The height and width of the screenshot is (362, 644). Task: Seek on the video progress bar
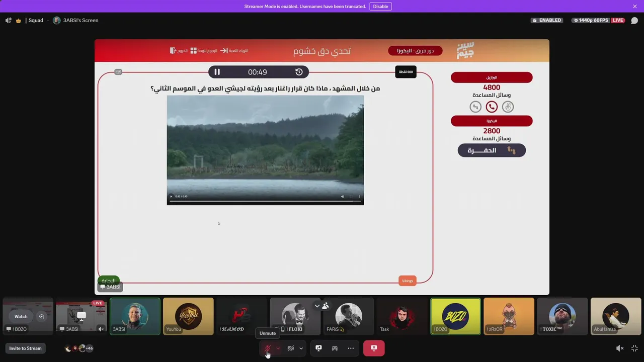pyautogui.click(x=265, y=201)
